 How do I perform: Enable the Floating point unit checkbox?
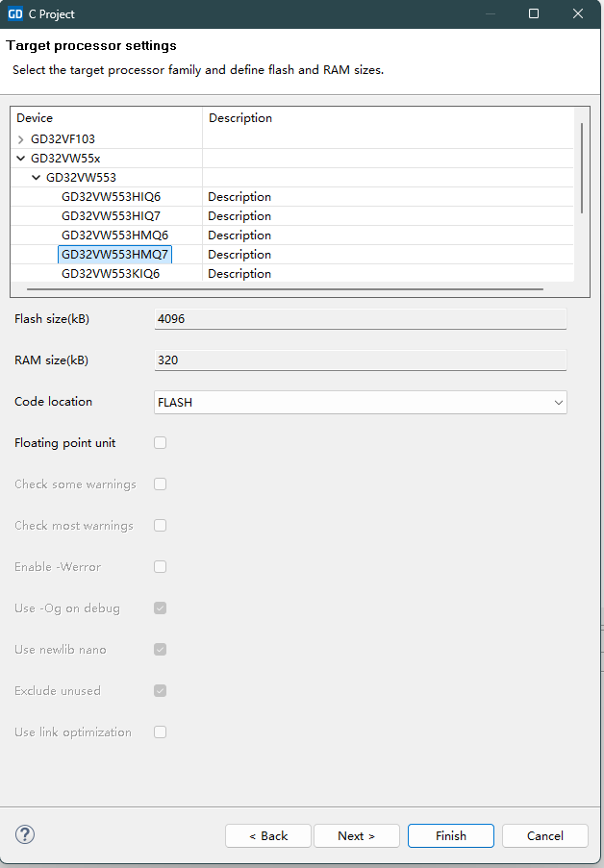(x=161, y=443)
